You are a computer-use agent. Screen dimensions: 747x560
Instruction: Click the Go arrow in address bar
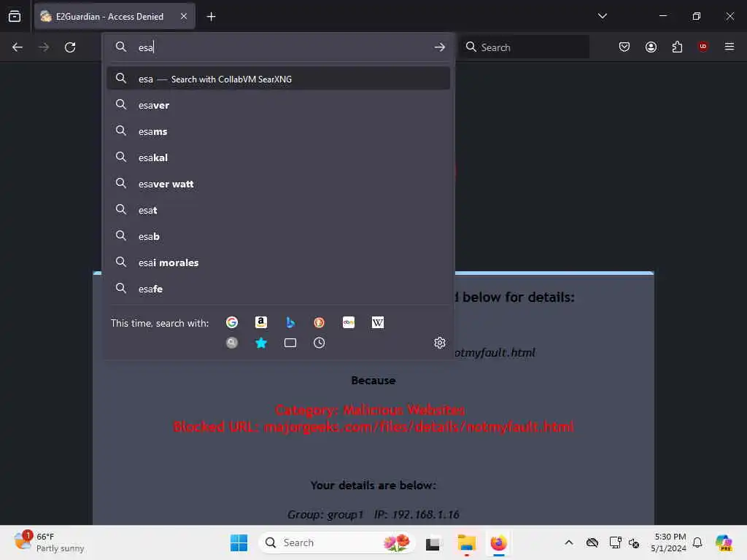tap(440, 47)
